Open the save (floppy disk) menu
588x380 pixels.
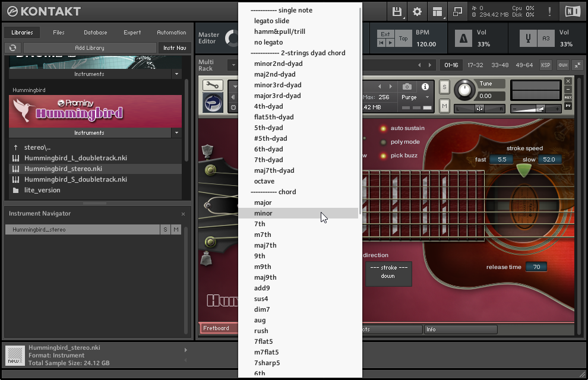click(397, 12)
